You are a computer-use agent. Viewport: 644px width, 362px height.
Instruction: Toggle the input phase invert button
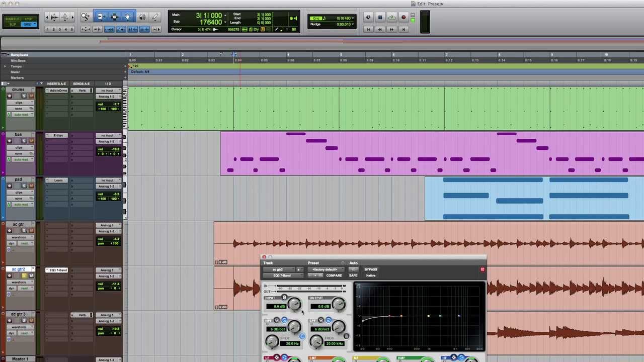click(284, 298)
